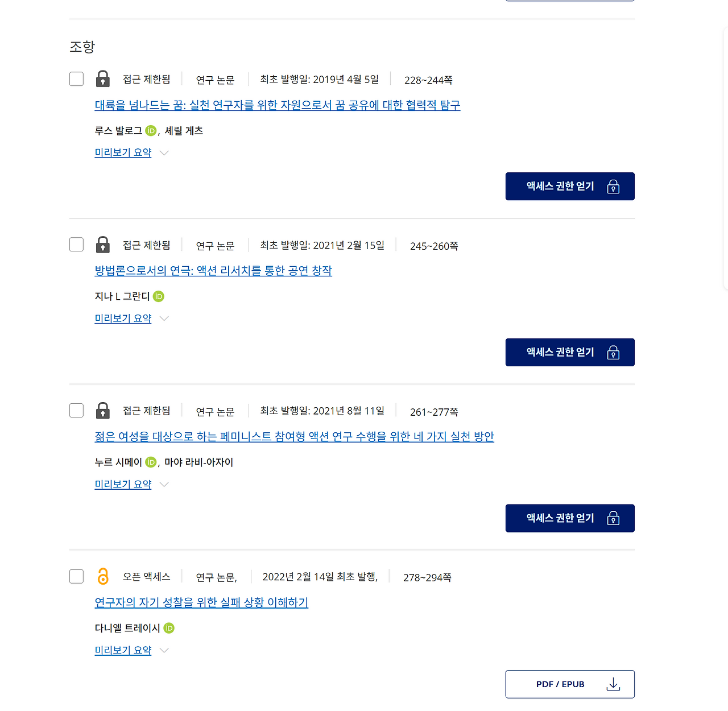Click the PDF / EPUB download button

click(570, 684)
